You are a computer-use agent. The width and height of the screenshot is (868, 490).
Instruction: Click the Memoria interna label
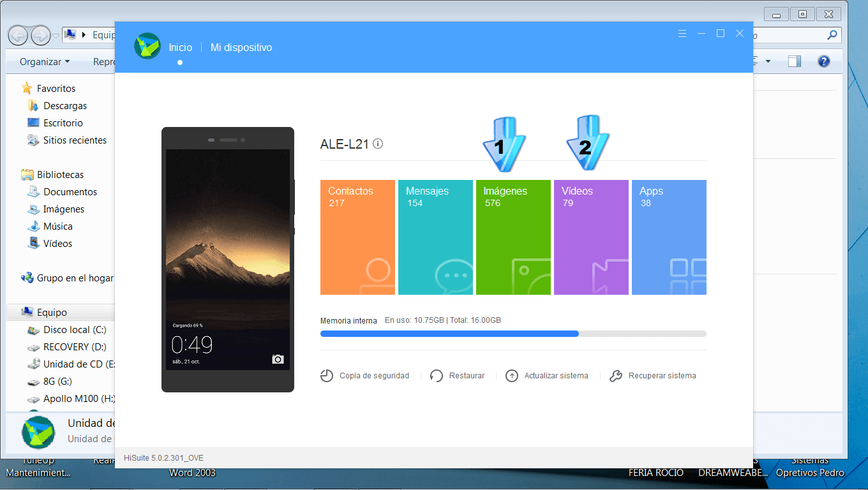click(348, 320)
